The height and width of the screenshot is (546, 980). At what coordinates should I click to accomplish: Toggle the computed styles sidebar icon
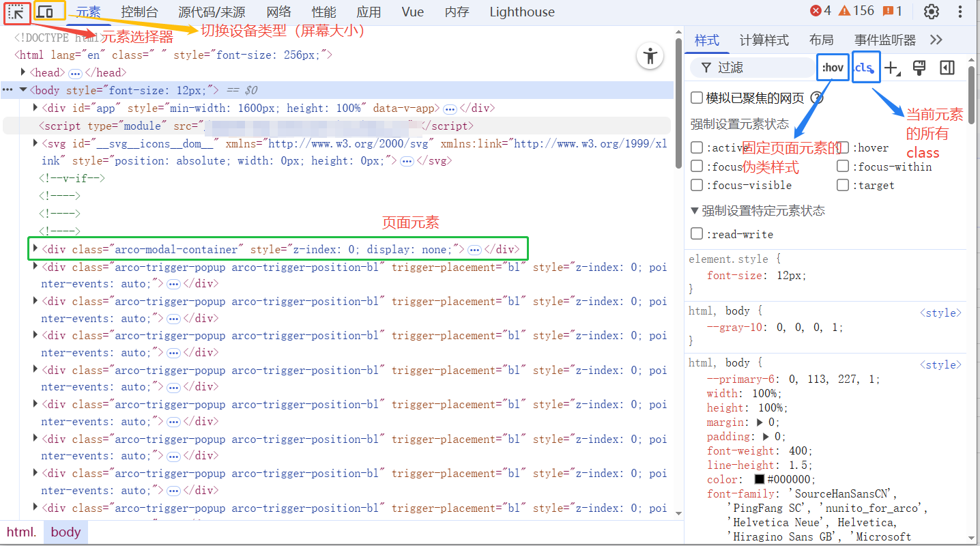pyautogui.click(x=947, y=68)
